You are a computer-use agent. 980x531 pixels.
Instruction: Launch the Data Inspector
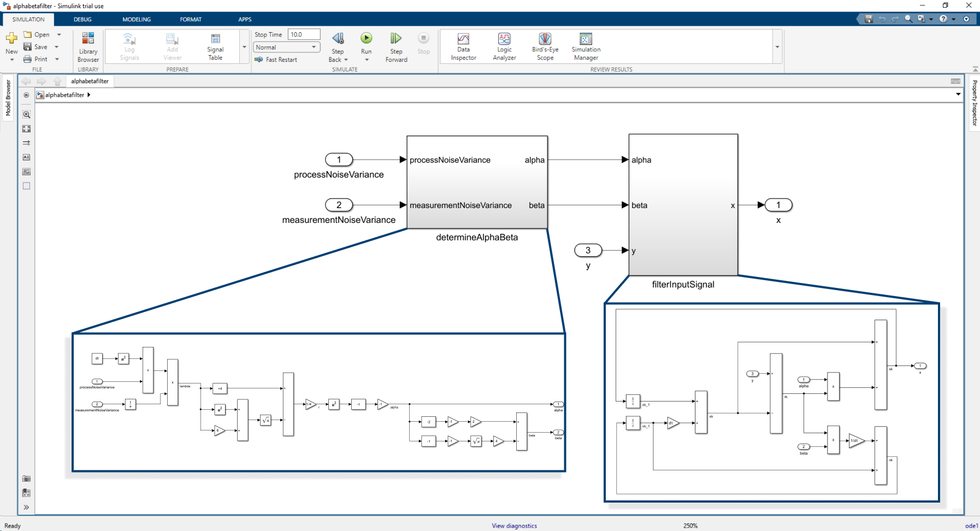[x=463, y=47]
